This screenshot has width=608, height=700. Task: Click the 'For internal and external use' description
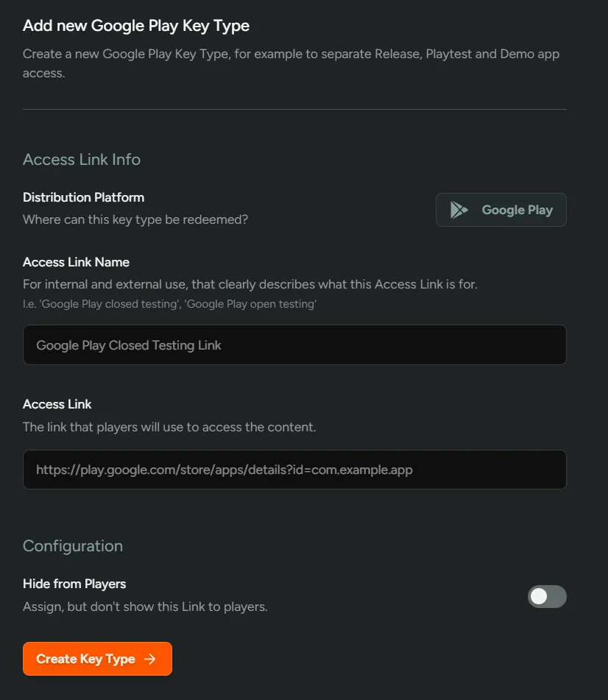pos(250,284)
